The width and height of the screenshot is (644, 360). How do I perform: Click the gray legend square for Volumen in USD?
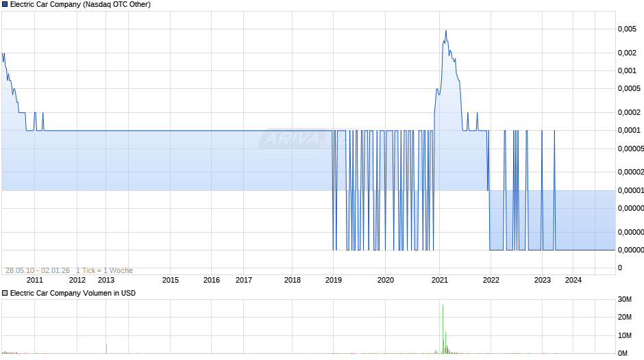click(5, 293)
